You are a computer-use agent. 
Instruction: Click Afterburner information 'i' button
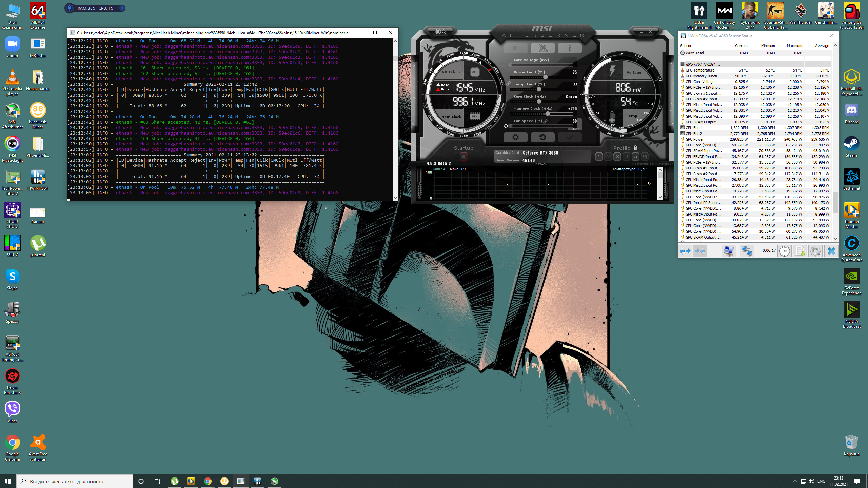pos(570,48)
